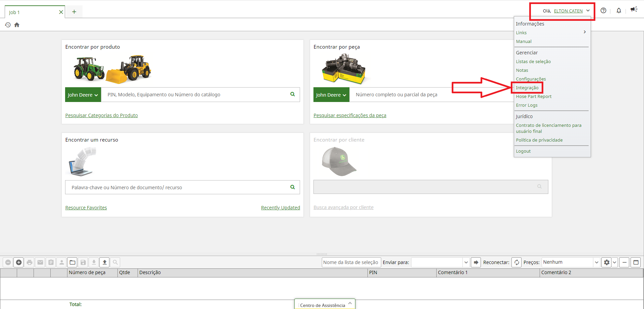Search resources using the magnifier icon

(x=293, y=187)
